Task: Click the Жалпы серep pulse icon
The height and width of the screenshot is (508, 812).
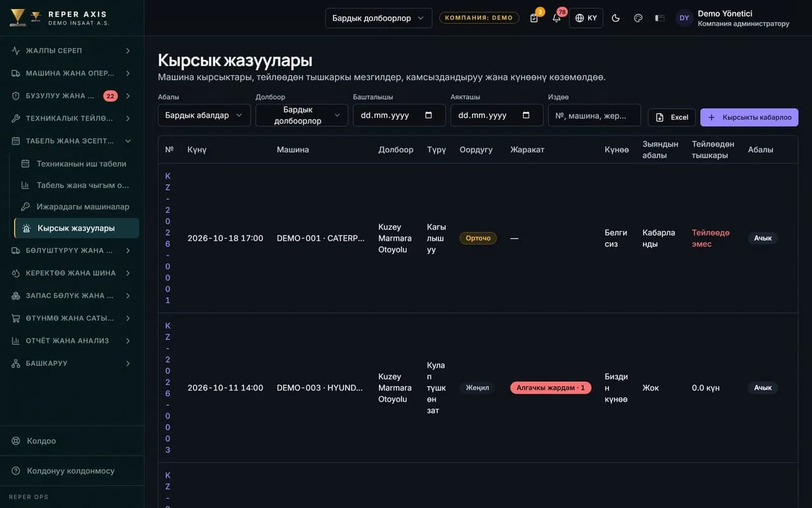Action: pos(16,51)
